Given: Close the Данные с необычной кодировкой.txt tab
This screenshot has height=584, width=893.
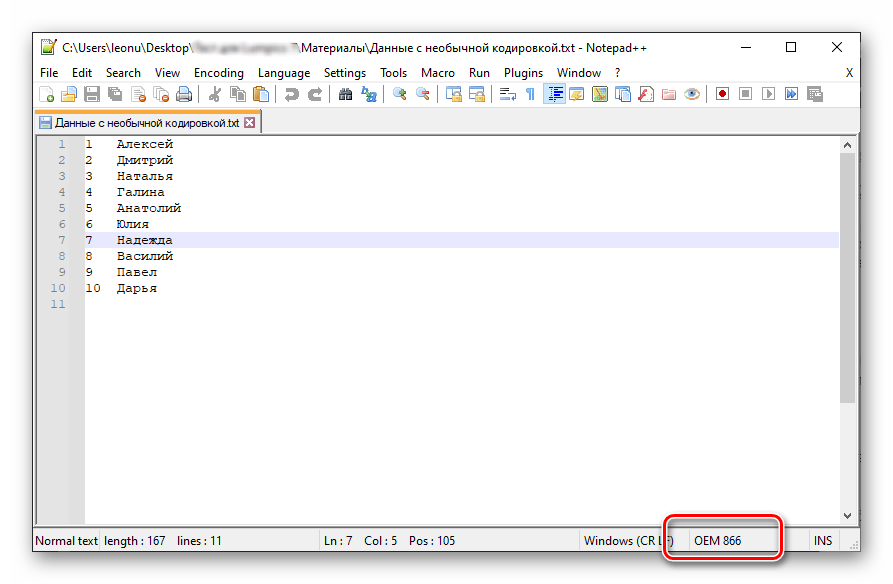Looking at the screenshot, I should pos(250,123).
